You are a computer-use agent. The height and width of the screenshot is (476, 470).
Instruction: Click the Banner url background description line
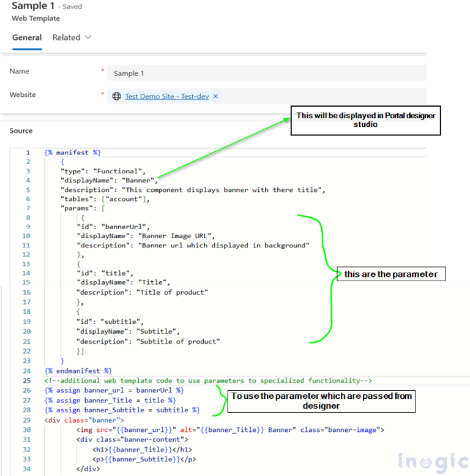point(193,245)
